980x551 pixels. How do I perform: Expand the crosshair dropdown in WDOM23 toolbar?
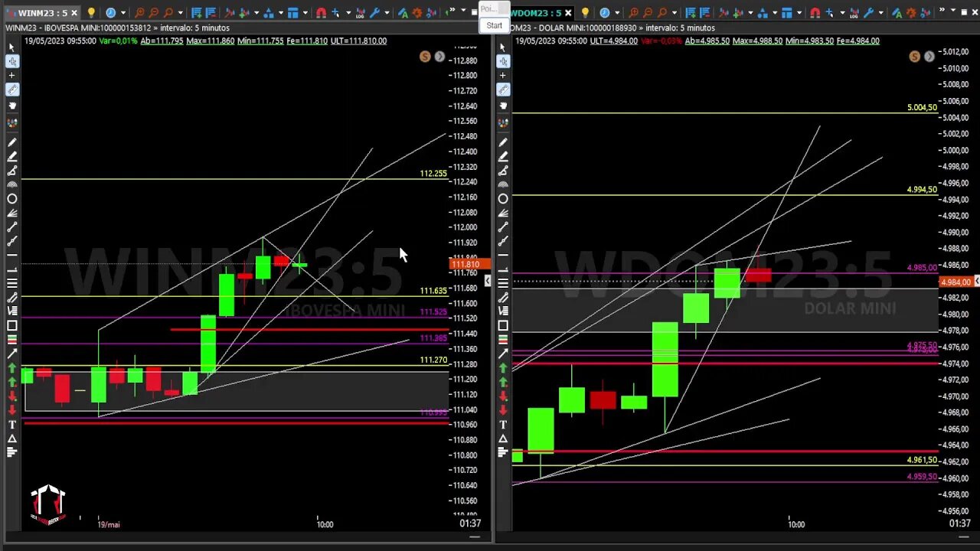click(x=842, y=13)
